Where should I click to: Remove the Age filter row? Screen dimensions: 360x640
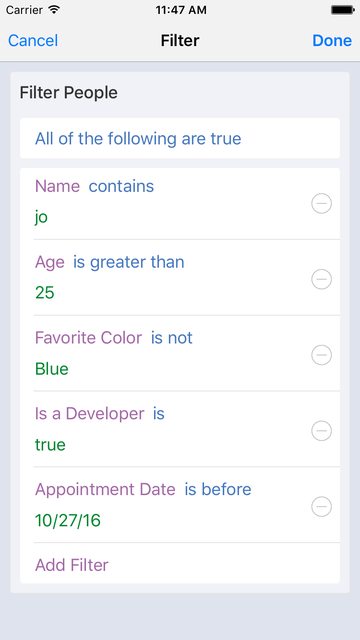pos(321,279)
